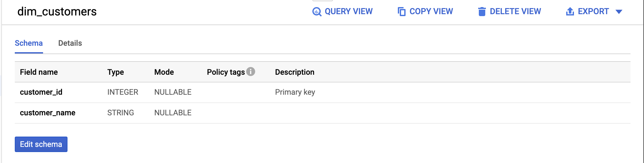Image resolution: width=644 pixels, height=163 pixels.
Task: Switch to the Details tab
Action: 70,43
